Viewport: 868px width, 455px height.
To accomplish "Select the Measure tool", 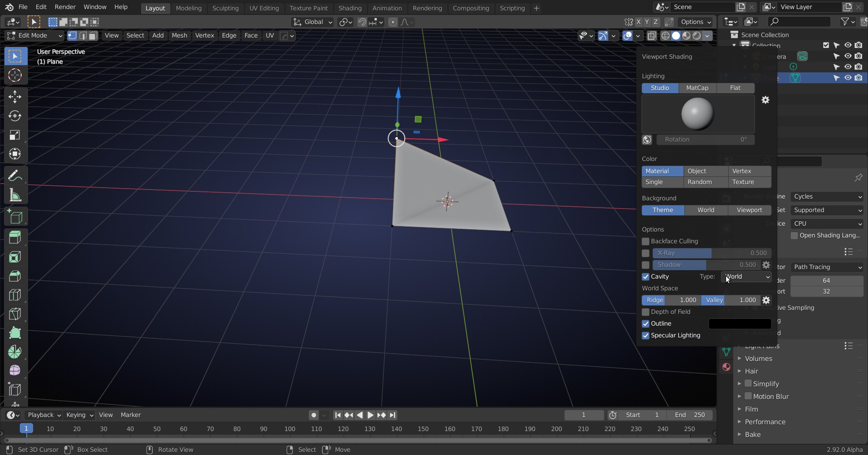I will [15, 195].
